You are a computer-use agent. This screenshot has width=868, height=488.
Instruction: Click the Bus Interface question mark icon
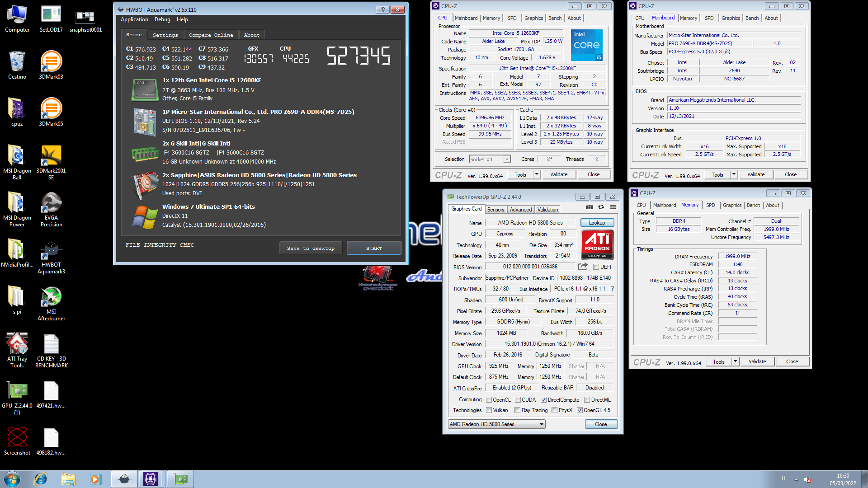coord(613,289)
